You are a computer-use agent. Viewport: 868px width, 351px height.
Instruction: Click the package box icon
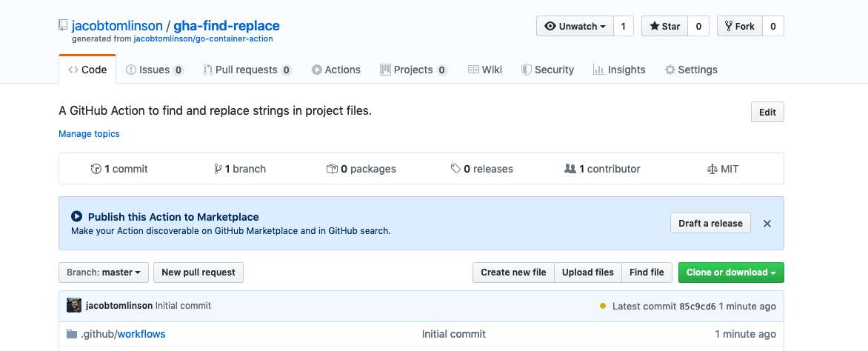click(x=332, y=169)
